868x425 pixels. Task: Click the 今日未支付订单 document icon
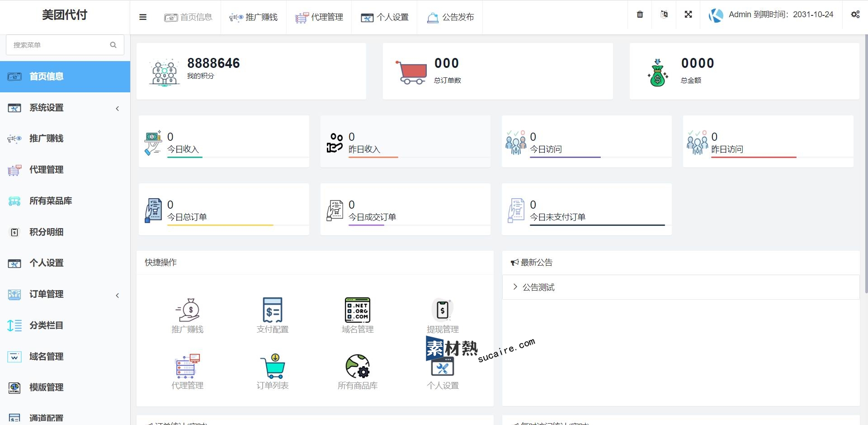[x=516, y=210]
